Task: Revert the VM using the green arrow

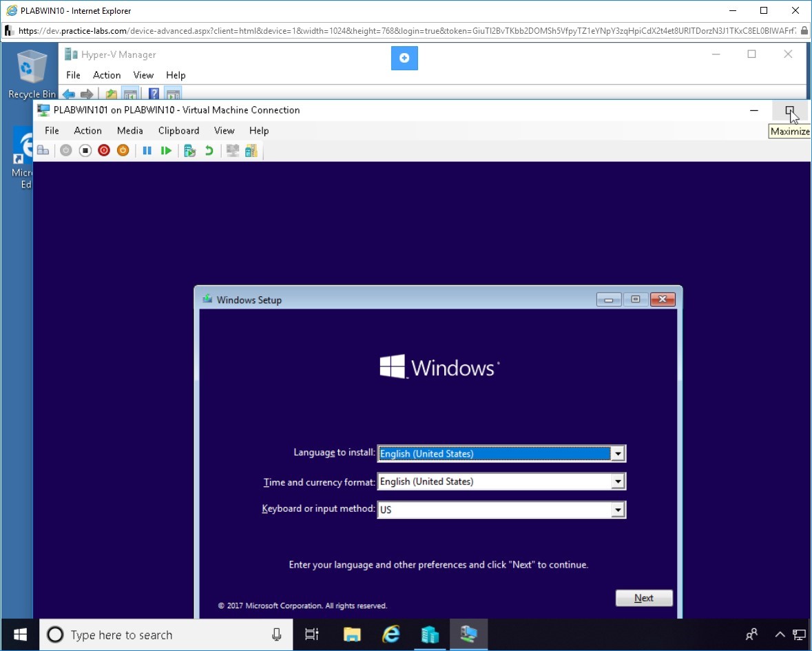Action: [x=209, y=151]
